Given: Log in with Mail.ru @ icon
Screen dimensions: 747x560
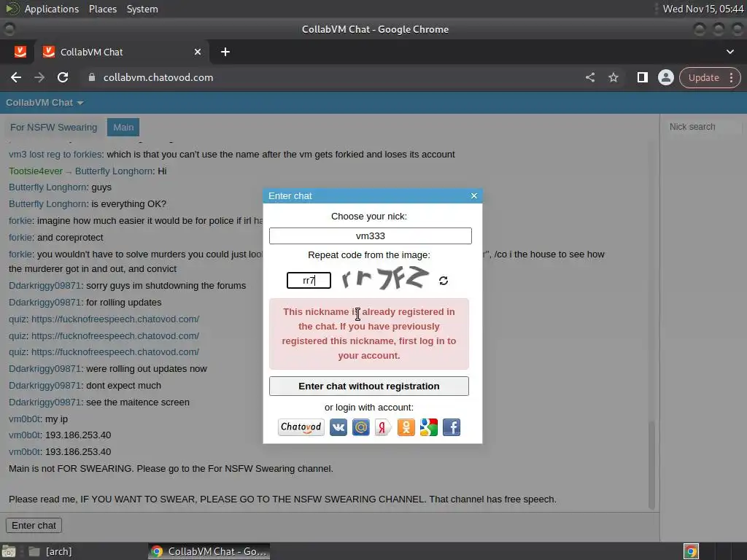Looking at the screenshot, I should [360, 427].
